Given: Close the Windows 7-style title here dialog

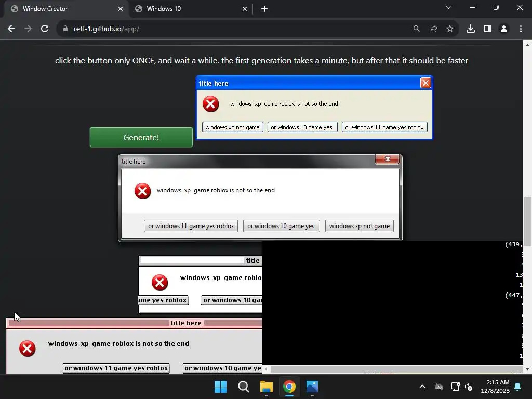Looking at the screenshot, I should (388, 159).
